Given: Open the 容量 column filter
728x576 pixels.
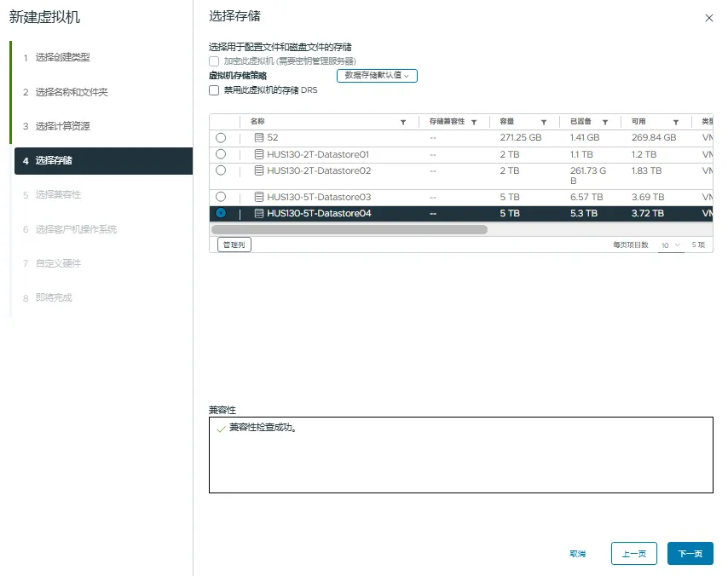Looking at the screenshot, I should point(544,122).
